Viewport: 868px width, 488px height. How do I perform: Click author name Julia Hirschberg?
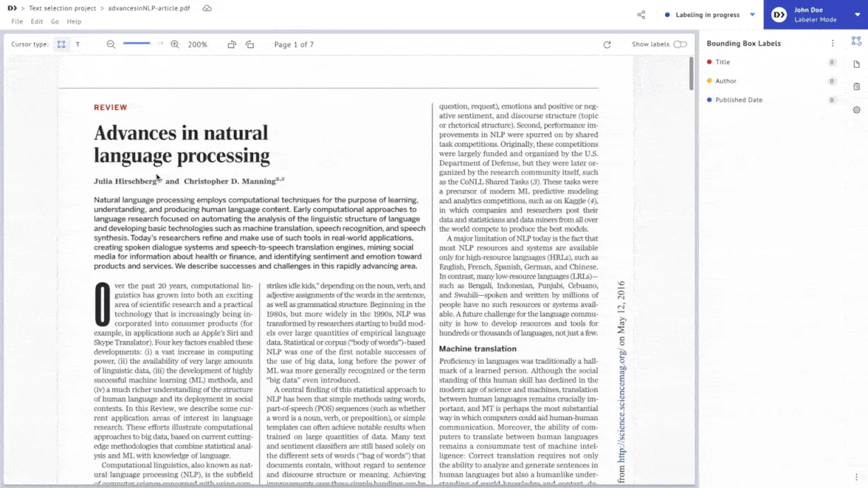(126, 181)
